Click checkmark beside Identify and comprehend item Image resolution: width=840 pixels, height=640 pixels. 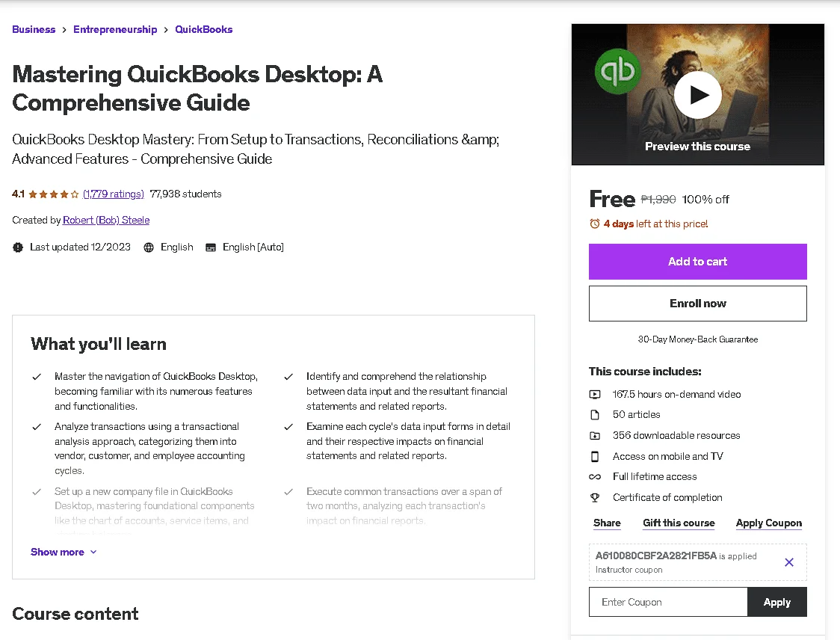288,377
